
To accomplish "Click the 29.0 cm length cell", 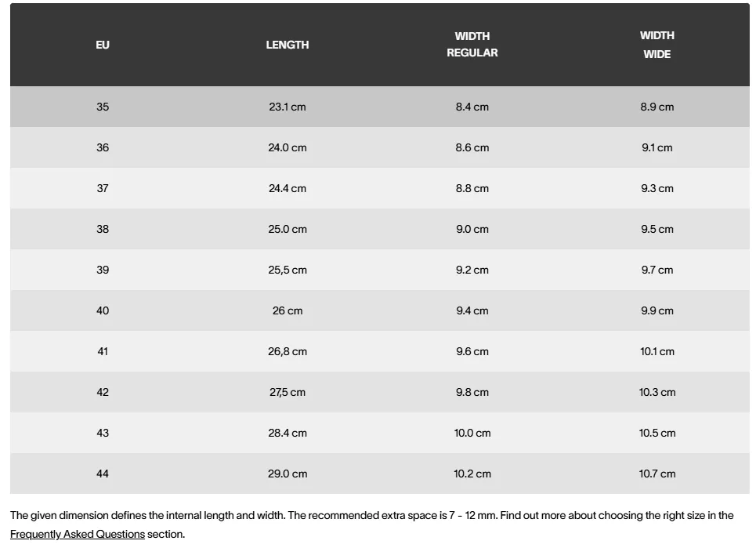I will point(288,474).
